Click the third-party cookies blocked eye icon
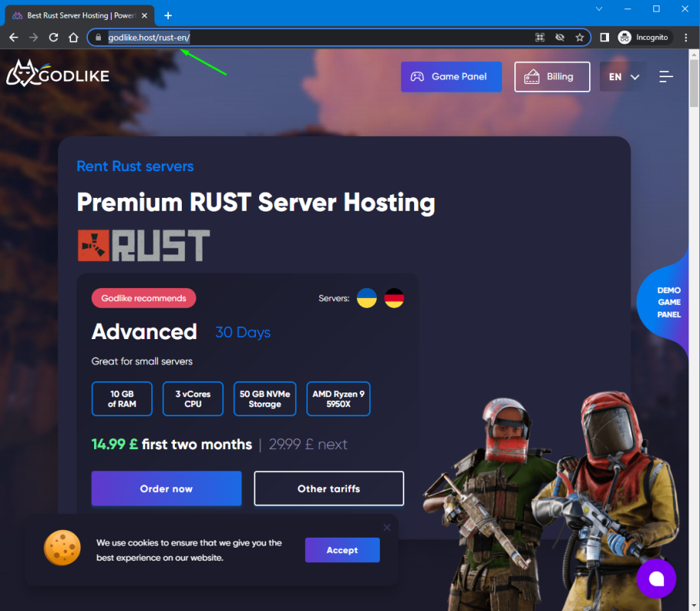Image resolution: width=700 pixels, height=611 pixels. click(560, 37)
